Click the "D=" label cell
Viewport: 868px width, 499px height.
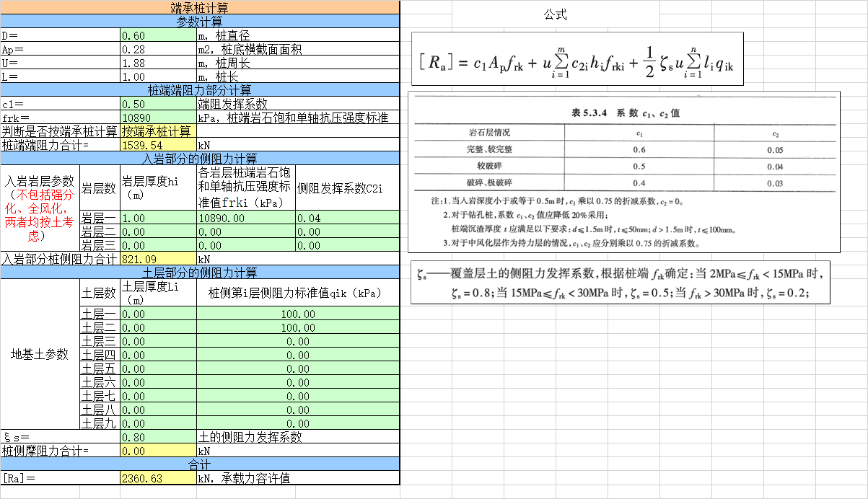click(61, 35)
